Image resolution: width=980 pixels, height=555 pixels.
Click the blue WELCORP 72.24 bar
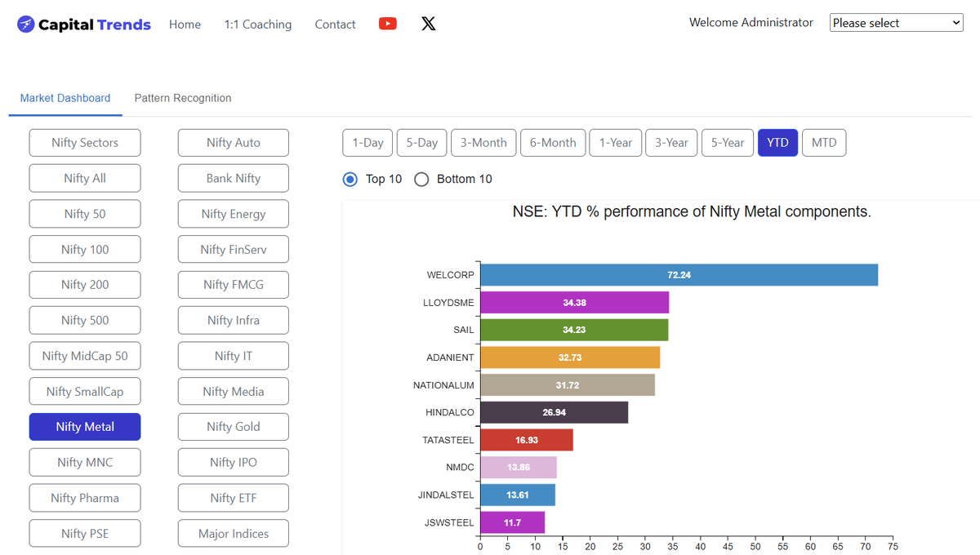click(679, 275)
